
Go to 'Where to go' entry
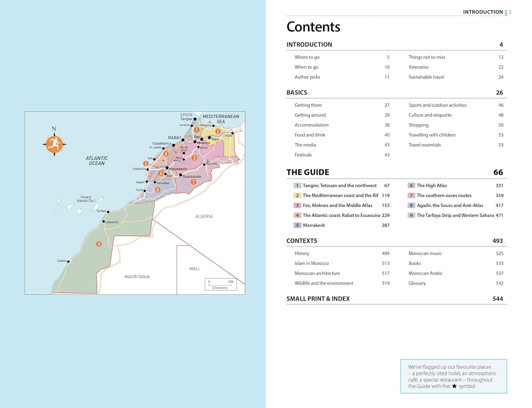(x=307, y=57)
